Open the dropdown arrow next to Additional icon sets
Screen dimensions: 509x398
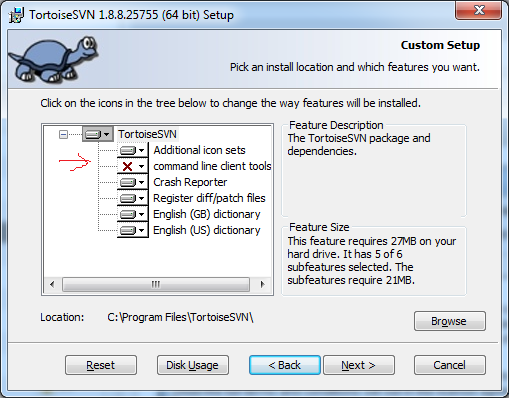coord(142,150)
